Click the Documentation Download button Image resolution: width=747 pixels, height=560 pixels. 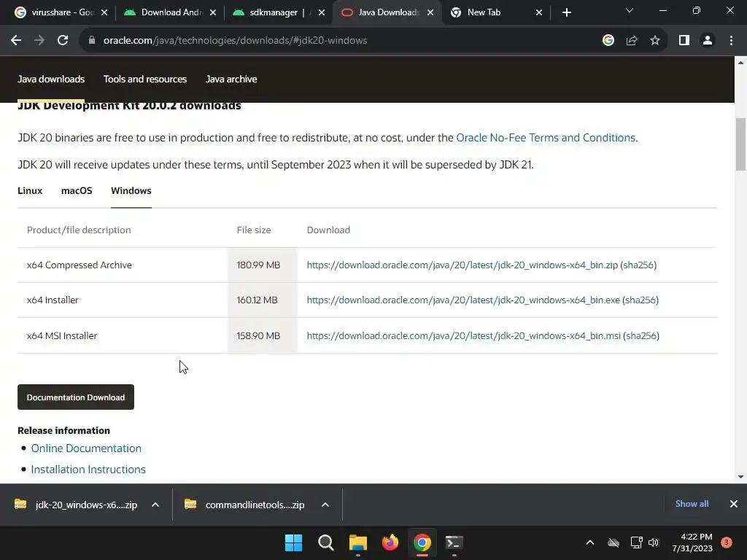pos(76,397)
